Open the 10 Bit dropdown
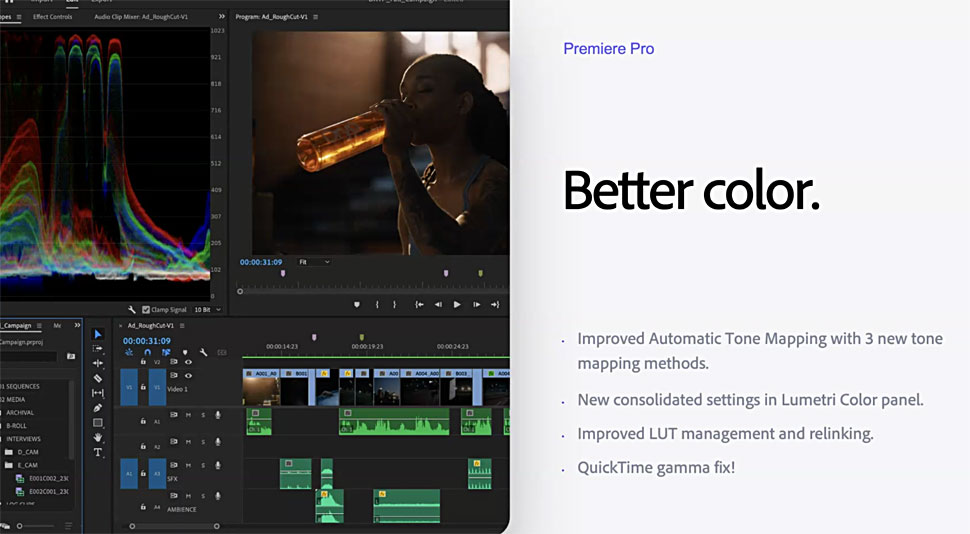This screenshot has width=970, height=534. click(x=207, y=309)
